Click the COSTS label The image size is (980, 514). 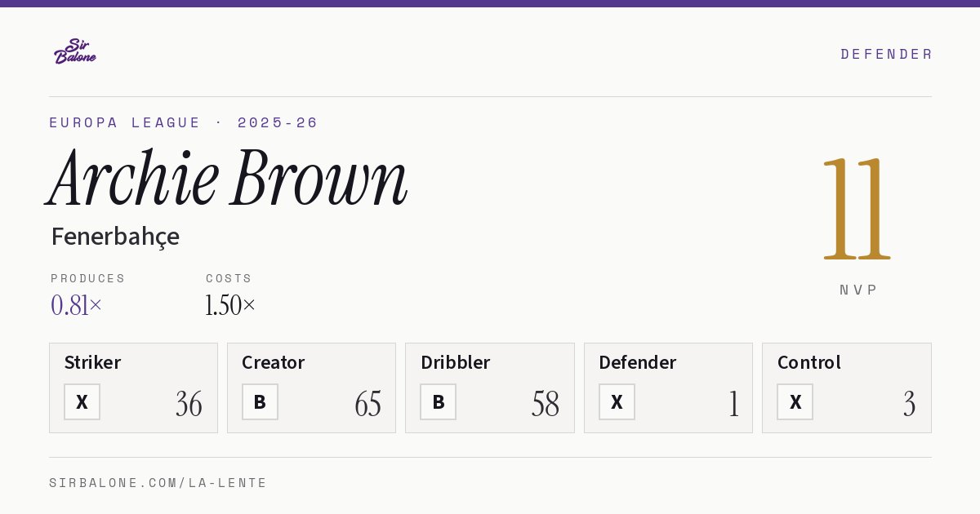229,278
